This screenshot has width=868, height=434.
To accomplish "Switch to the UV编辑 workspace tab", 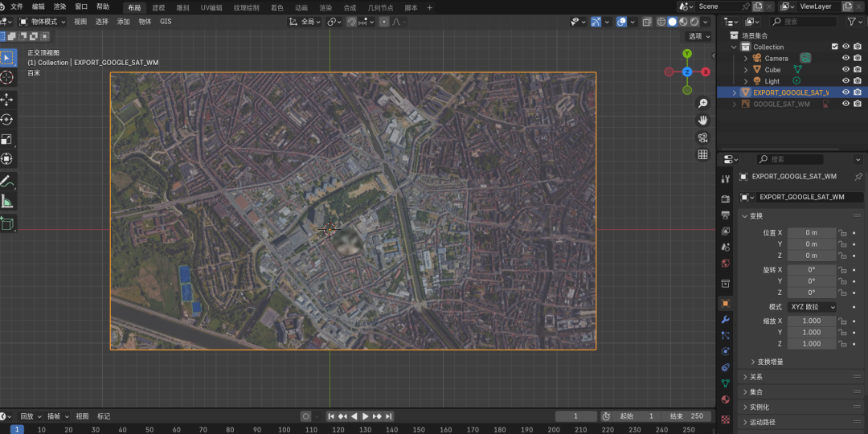I will click(211, 7).
